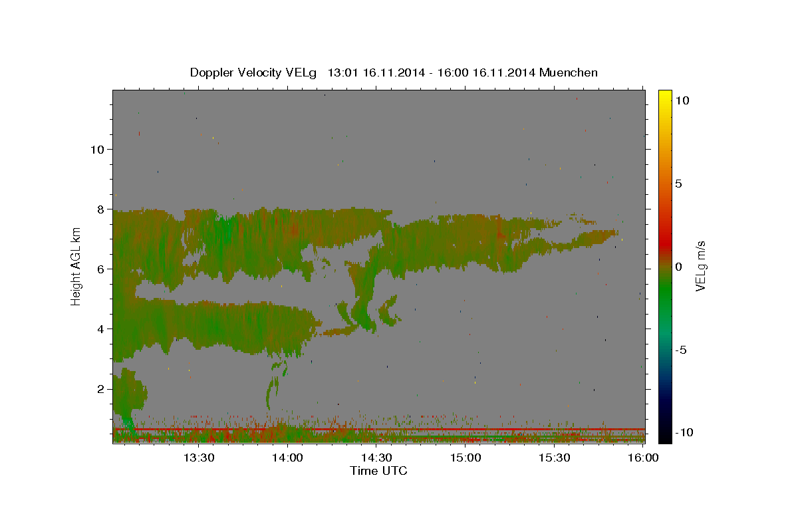Click the colorbar value 0 label
Image resolution: width=798 pixels, height=532 pixels.
[x=678, y=267]
